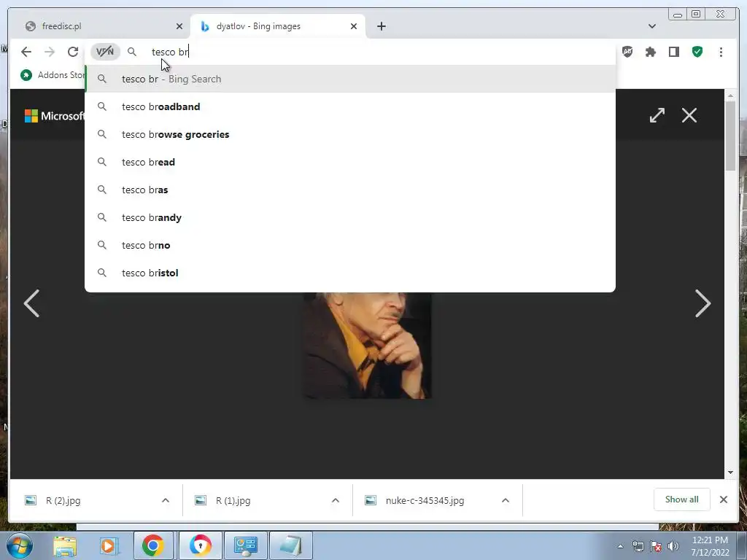Click the Show all downloads button
This screenshot has height=560, width=747.
tap(682, 499)
